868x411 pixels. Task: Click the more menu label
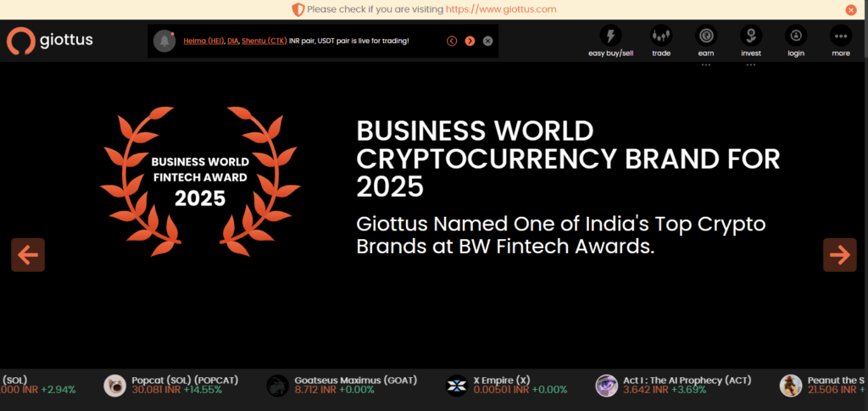(x=840, y=53)
